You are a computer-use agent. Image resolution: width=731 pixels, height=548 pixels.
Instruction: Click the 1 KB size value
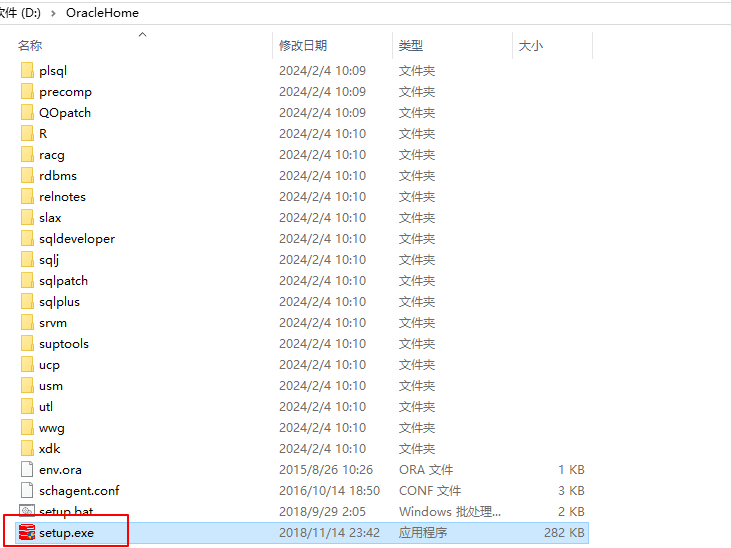pos(571,470)
